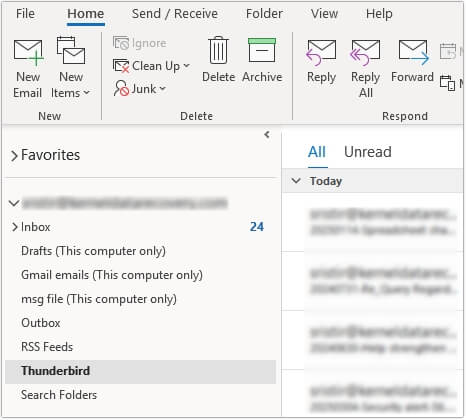466x420 pixels.
Task: Open the third blurred email in list
Action: pyautogui.click(x=373, y=340)
